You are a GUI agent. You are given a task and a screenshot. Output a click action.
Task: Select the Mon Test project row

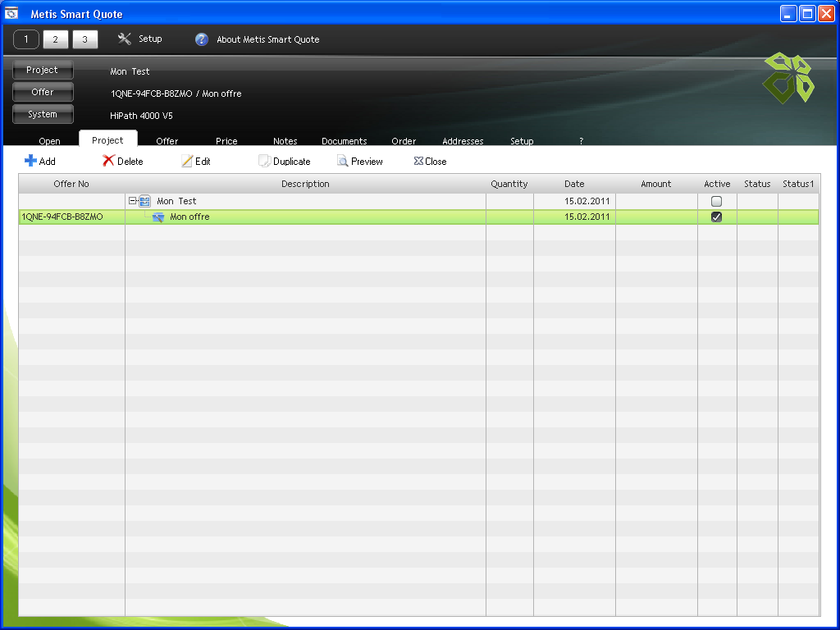pos(419,202)
